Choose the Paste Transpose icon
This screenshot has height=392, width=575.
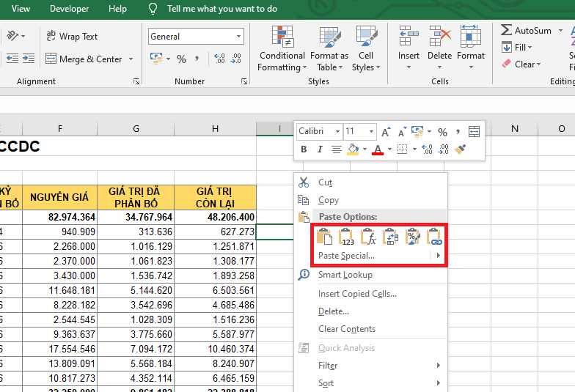pyautogui.click(x=391, y=237)
